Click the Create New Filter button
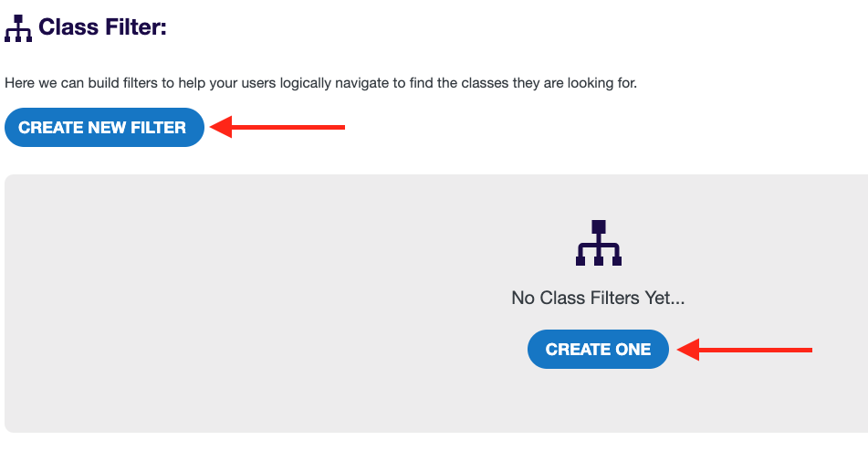The width and height of the screenshot is (868, 451). tap(103, 128)
